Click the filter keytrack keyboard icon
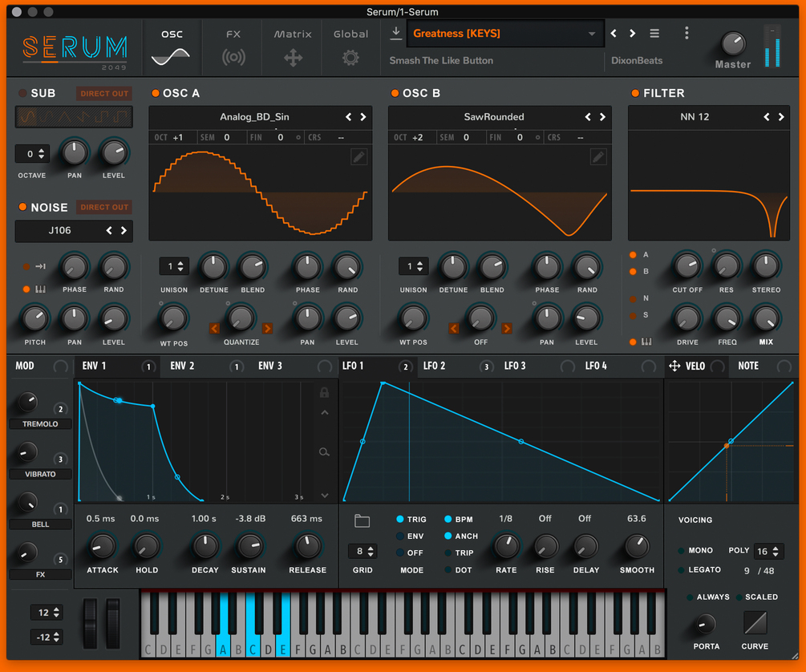This screenshot has height=672, width=806. (646, 342)
